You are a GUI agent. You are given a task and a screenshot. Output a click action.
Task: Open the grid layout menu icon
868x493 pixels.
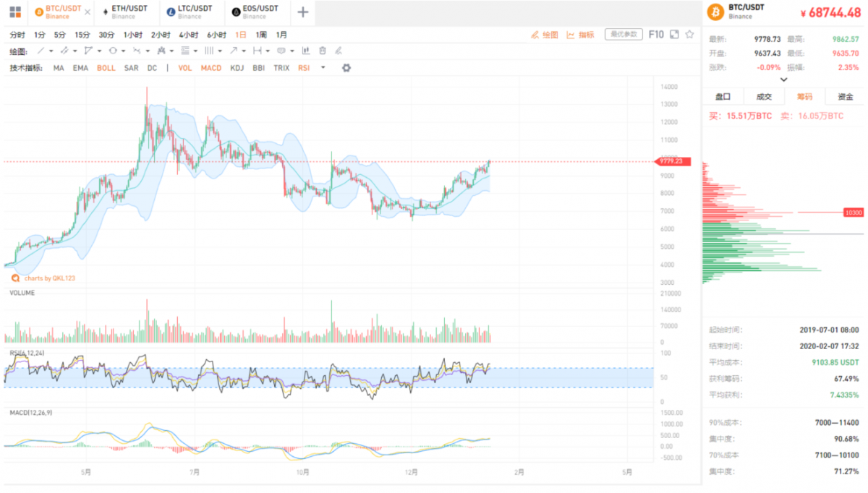(15, 12)
